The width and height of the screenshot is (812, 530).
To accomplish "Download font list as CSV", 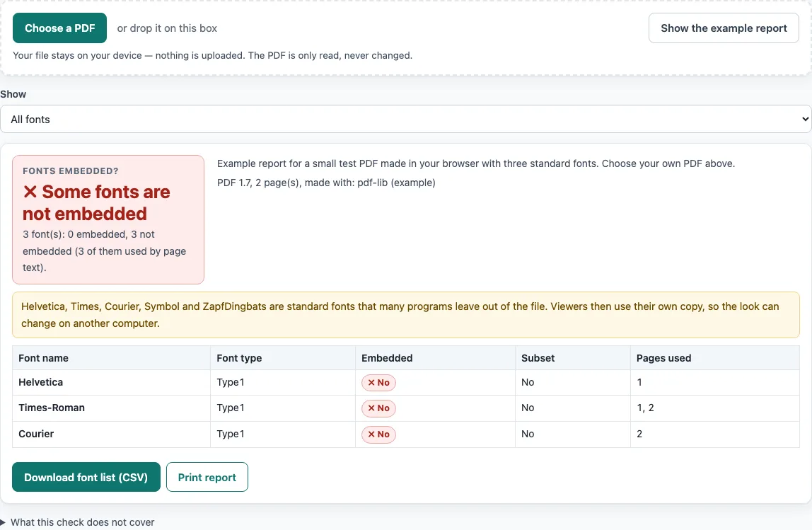I will coord(86,477).
